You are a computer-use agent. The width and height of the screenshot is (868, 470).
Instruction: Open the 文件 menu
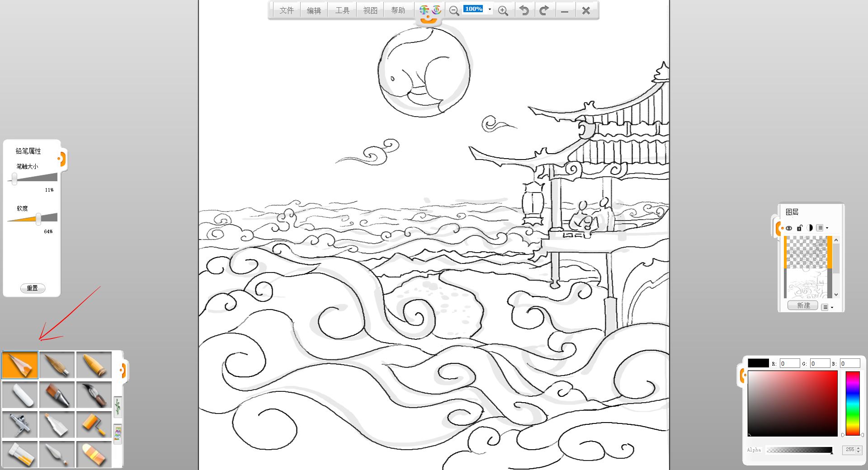[286, 10]
